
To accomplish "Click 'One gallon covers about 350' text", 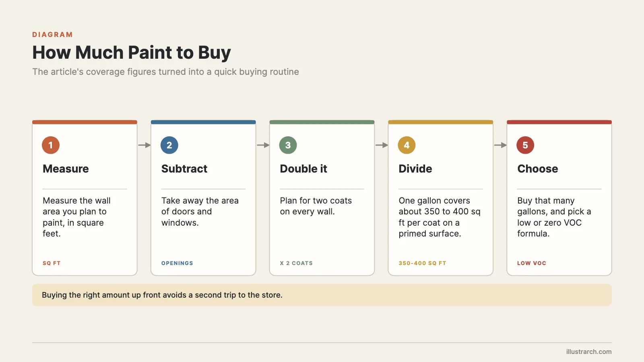I will pyautogui.click(x=440, y=217).
